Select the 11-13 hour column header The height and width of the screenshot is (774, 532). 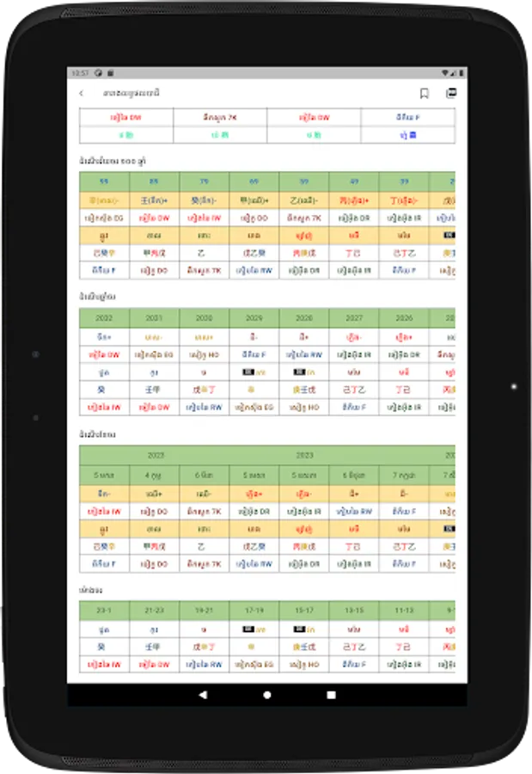pyautogui.click(x=404, y=611)
